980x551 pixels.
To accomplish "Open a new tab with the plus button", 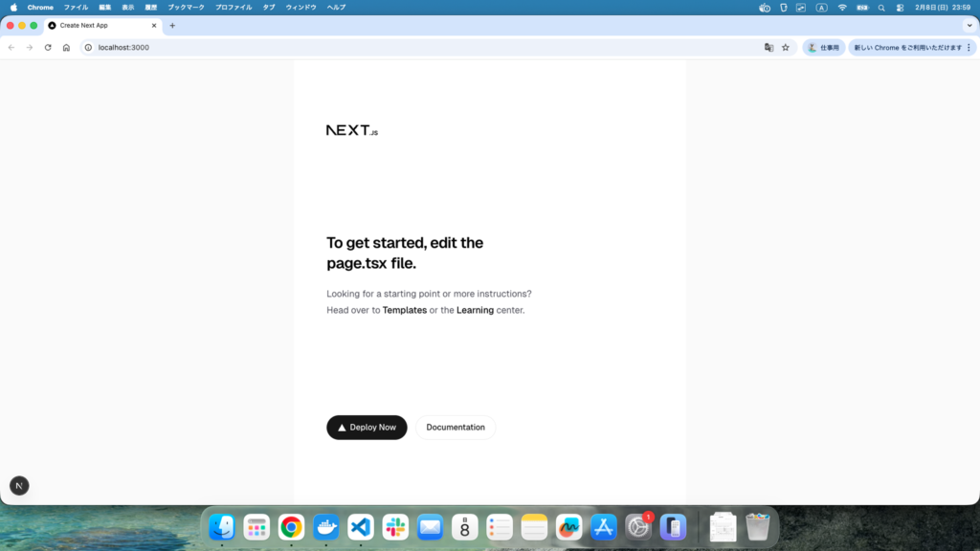I will pos(172,26).
